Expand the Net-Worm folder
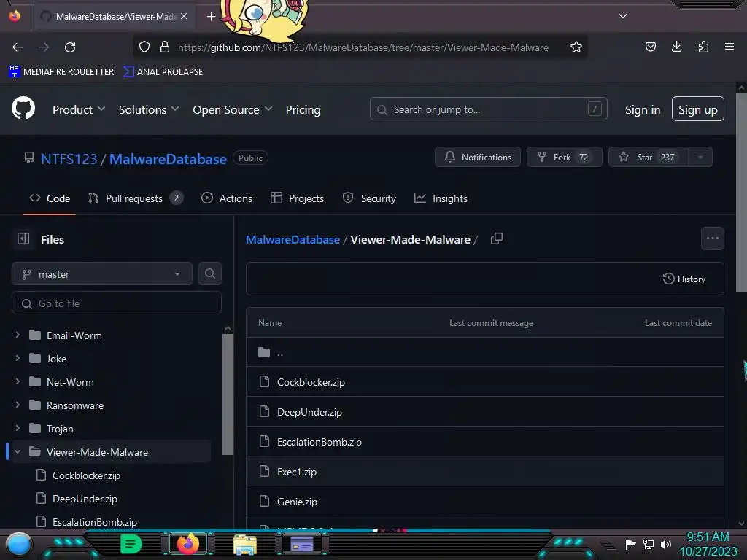Viewport: 747px width, 560px height. coord(18,381)
